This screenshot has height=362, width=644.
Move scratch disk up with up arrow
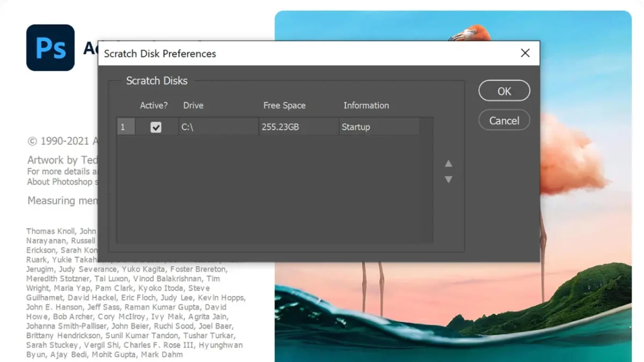pos(449,164)
